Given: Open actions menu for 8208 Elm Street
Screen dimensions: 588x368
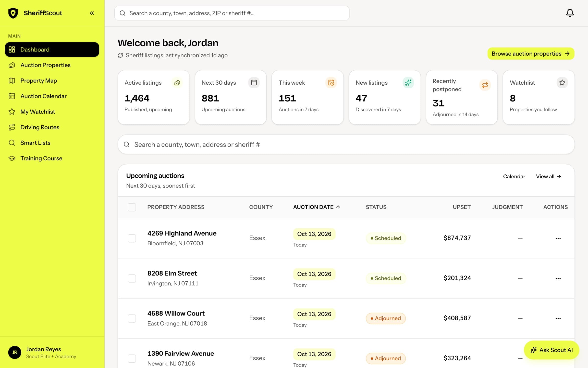Looking at the screenshot, I should tap(558, 278).
